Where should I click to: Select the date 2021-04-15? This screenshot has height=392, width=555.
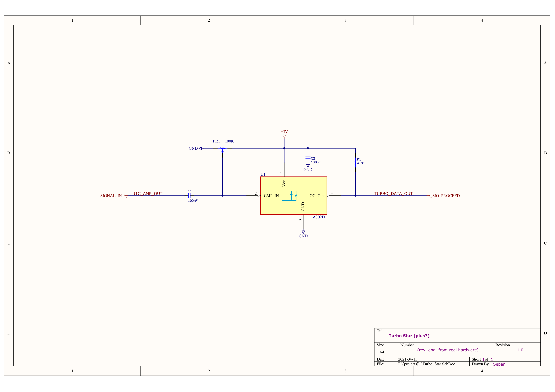(408, 359)
